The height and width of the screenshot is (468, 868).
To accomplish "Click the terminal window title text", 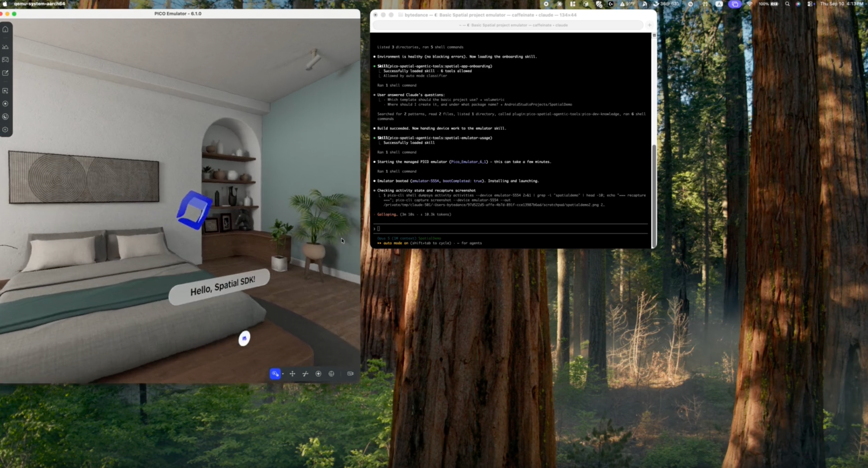I will click(x=490, y=15).
